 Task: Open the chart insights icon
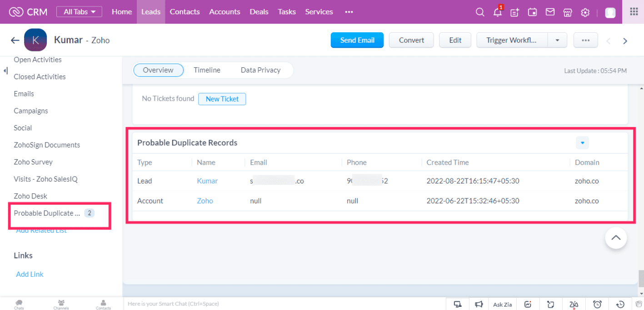[528, 304]
